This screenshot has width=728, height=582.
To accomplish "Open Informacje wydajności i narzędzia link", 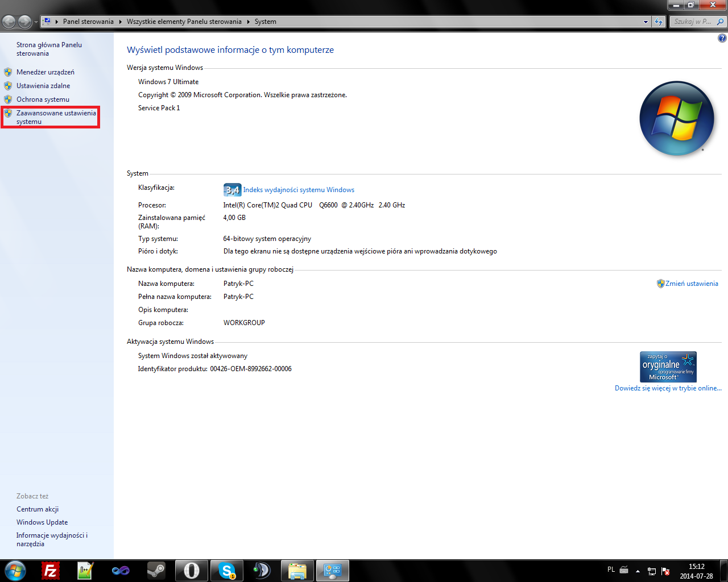I will [52, 539].
